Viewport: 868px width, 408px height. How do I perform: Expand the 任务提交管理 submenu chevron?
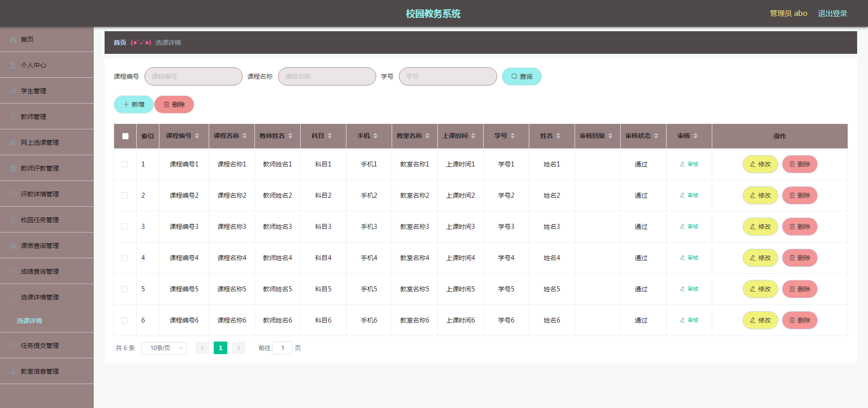(x=82, y=345)
